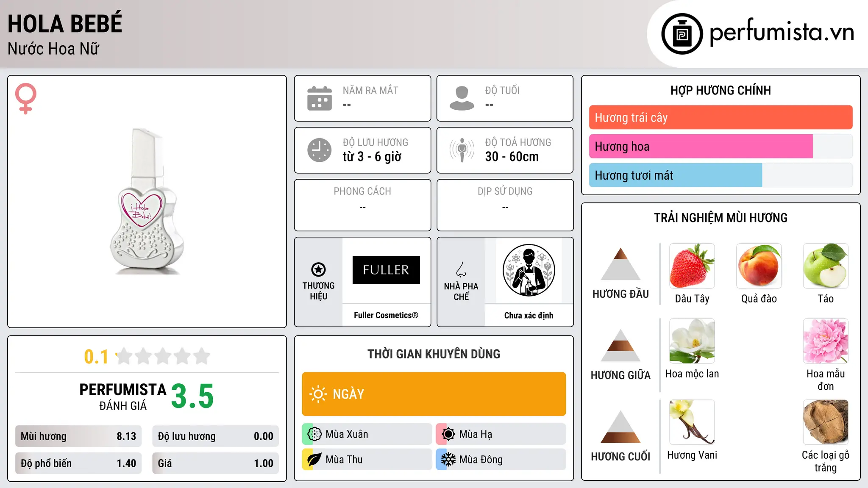Image resolution: width=868 pixels, height=488 pixels.
Task: Click the HỢP HƯƠNG CHÍNH heading
Action: 721,90
